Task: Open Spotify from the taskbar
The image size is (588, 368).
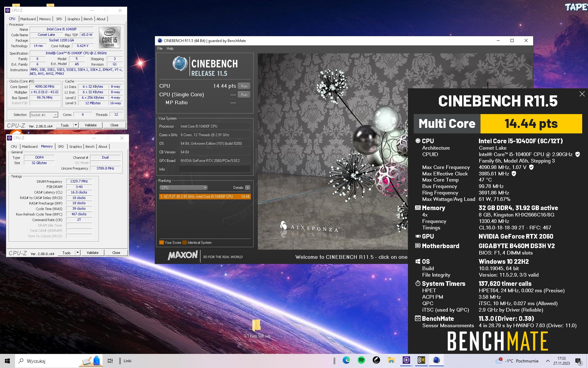Action: [361, 360]
